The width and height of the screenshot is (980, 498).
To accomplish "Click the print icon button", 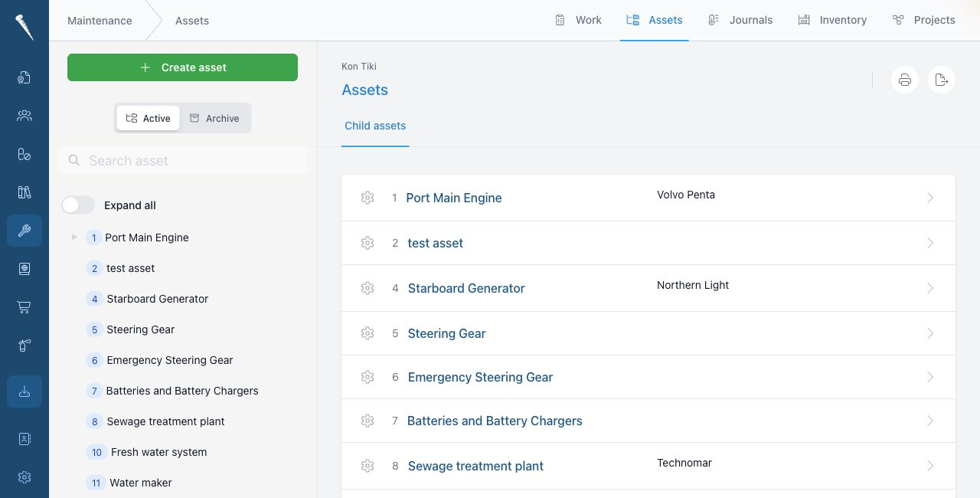I will point(904,80).
